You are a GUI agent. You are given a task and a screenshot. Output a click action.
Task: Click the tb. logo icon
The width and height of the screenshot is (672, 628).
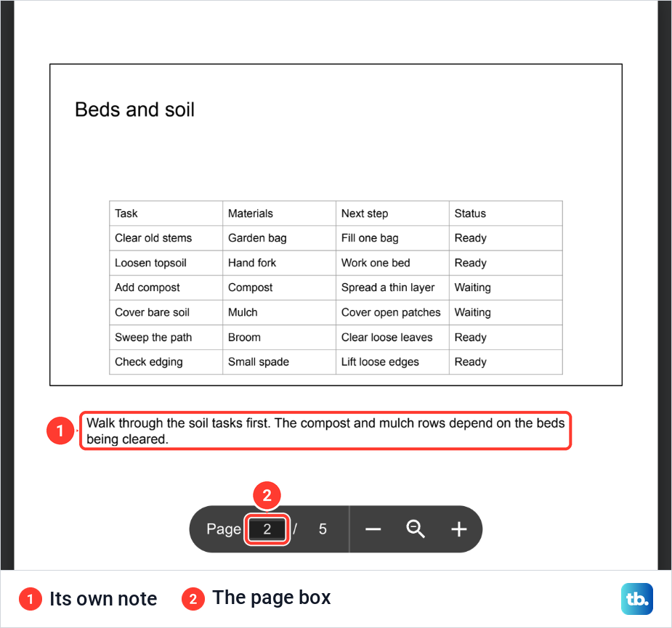click(637, 598)
